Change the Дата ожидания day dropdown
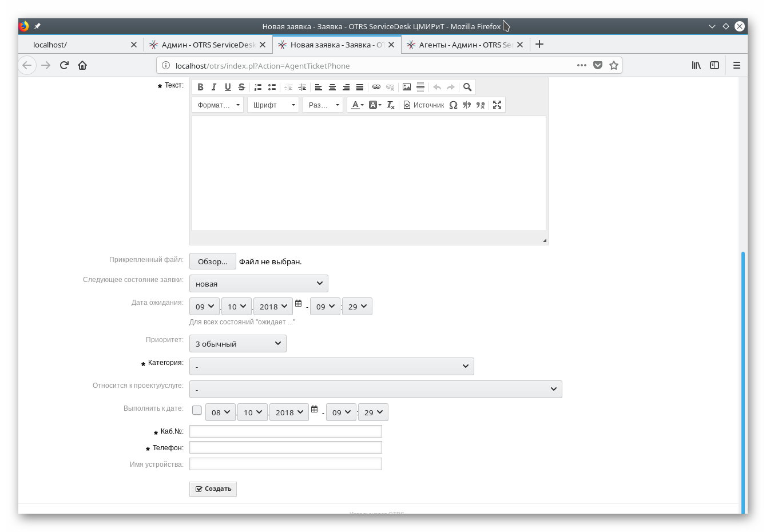Screen dimensions: 766x532 pos(204,307)
